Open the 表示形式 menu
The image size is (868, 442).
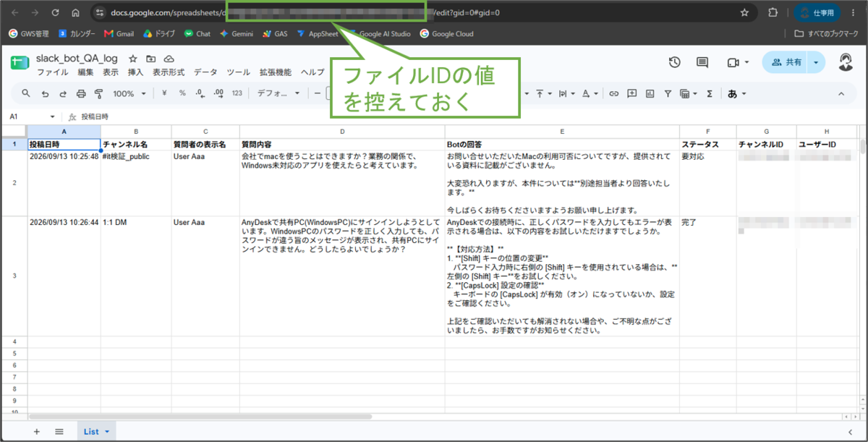(169, 72)
